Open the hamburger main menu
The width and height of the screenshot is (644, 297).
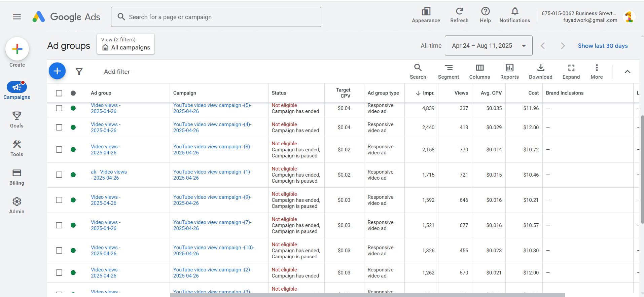(x=17, y=17)
